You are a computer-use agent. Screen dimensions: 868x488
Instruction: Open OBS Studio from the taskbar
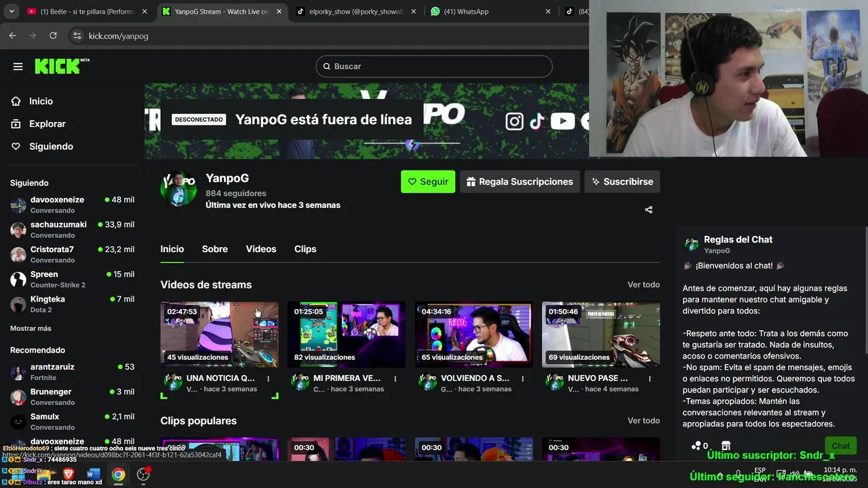coord(143,474)
